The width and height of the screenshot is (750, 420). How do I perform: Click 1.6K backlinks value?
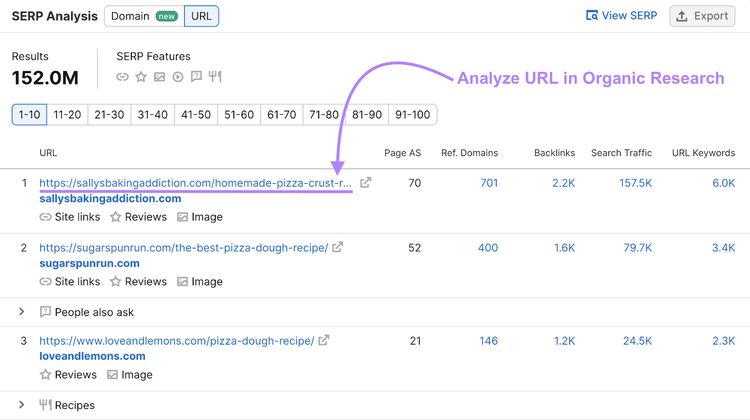pos(564,248)
